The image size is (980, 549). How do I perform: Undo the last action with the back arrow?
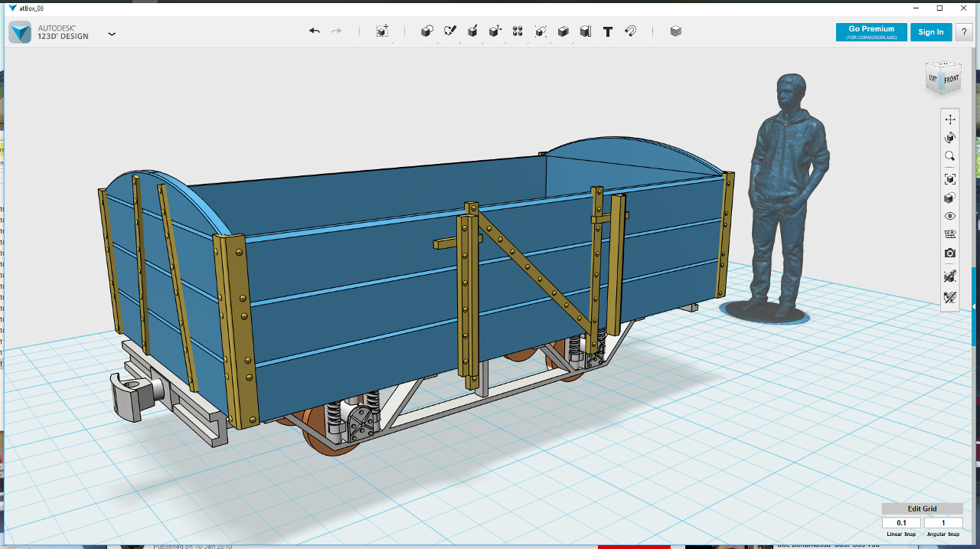click(x=315, y=31)
